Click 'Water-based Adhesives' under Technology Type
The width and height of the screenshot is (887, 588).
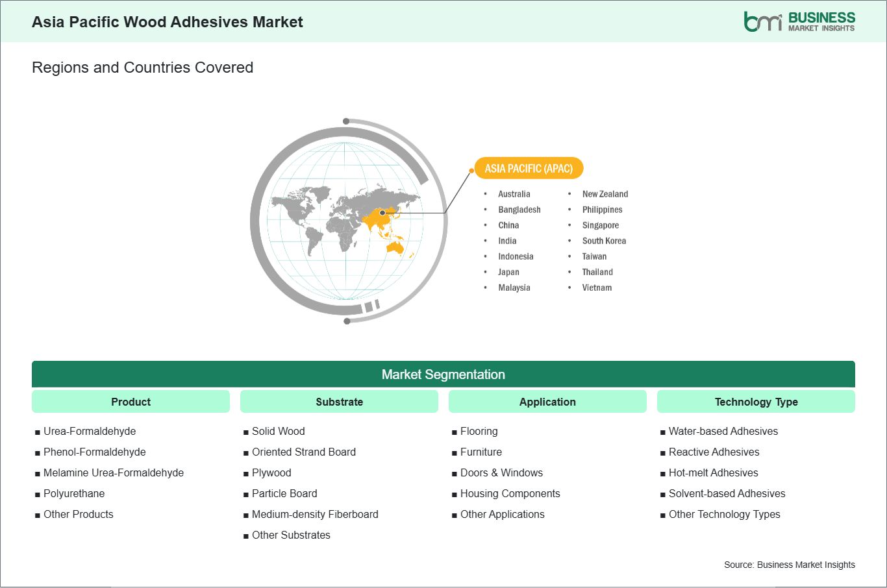pyautogui.click(x=723, y=431)
